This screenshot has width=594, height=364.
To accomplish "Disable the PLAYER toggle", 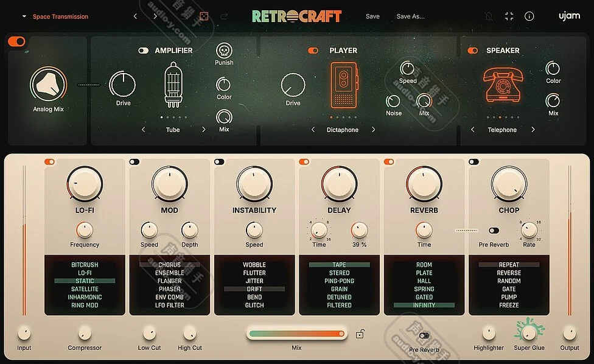I will [x=313, y=51].
